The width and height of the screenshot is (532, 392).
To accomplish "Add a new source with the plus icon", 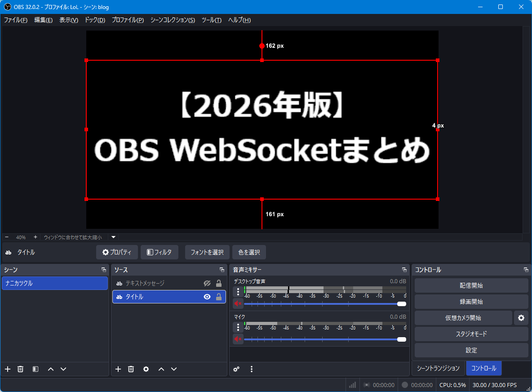I will [118, 369].
